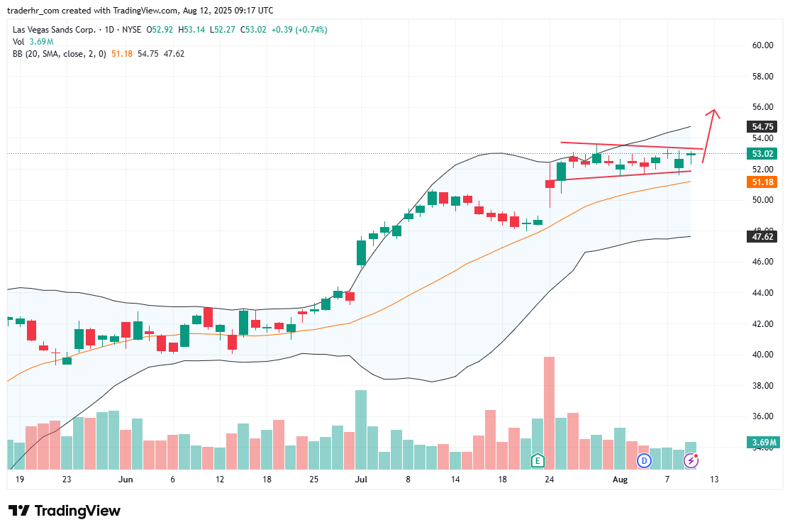Click the L52.27 low value
790x532 pixels.
point(223,30)
